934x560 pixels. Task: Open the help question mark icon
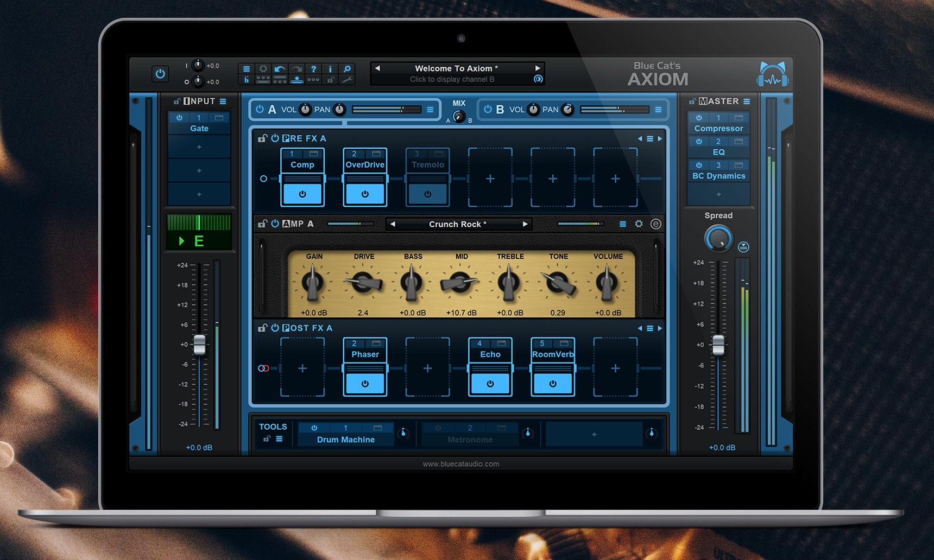pos(314,69)
